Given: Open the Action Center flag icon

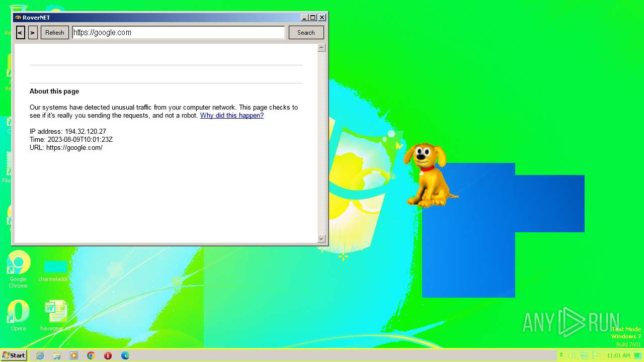Looking at the screenshot, I should tap(596, 355).
